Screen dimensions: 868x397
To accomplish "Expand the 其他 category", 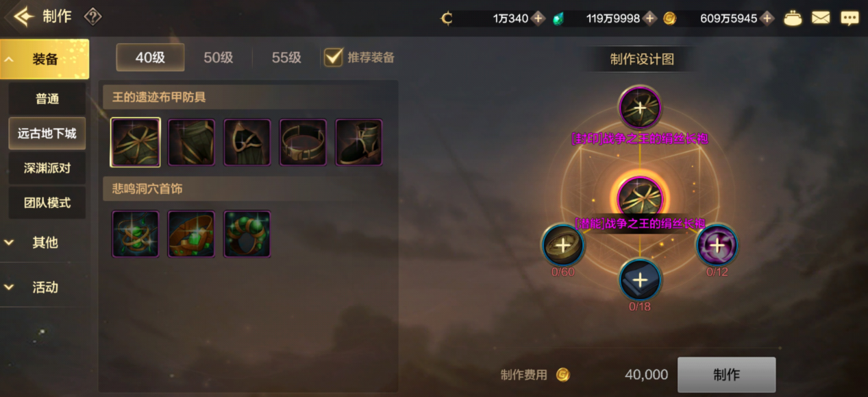I will point(45,243).
